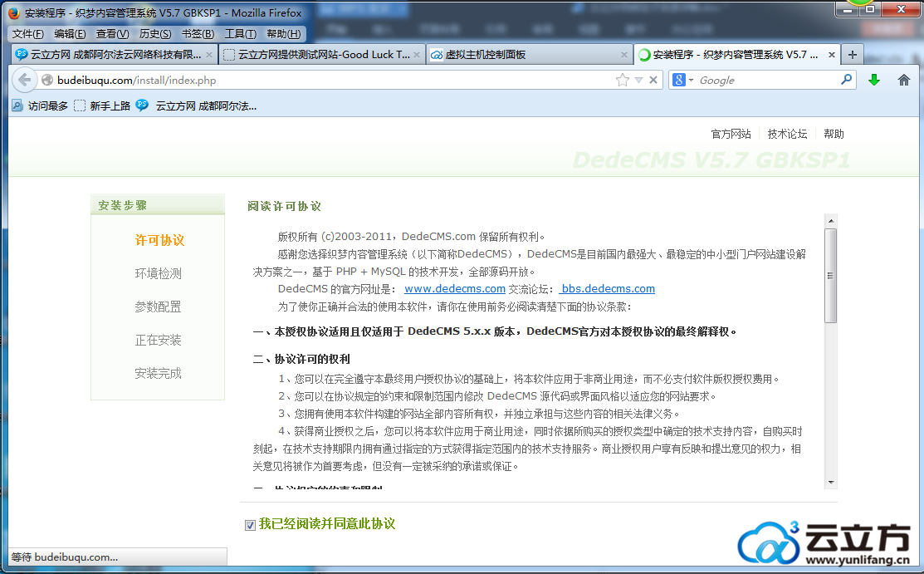Click the Google search input field
This screenshot has width=924, height=574.
point(767,81)
